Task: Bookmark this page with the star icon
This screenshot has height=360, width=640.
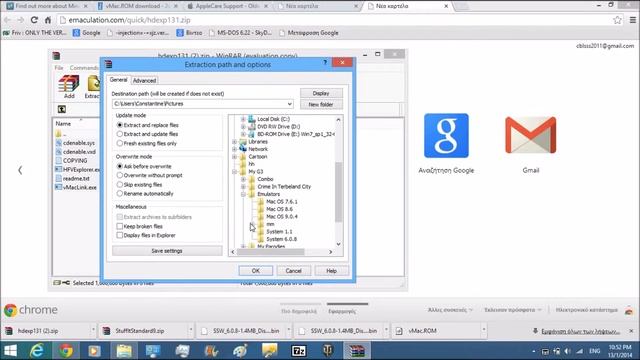Action: pyautogui.click(x=617, y=20)
